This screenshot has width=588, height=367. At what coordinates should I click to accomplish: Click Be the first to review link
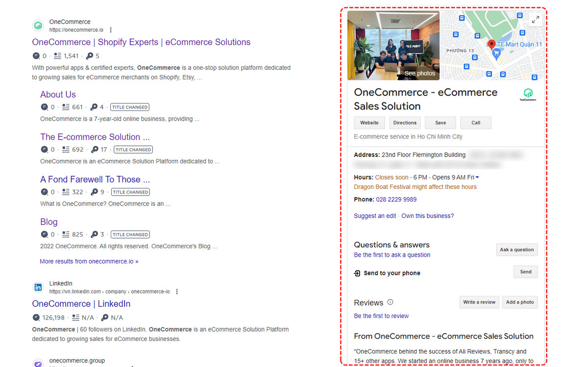click(381, 316)
